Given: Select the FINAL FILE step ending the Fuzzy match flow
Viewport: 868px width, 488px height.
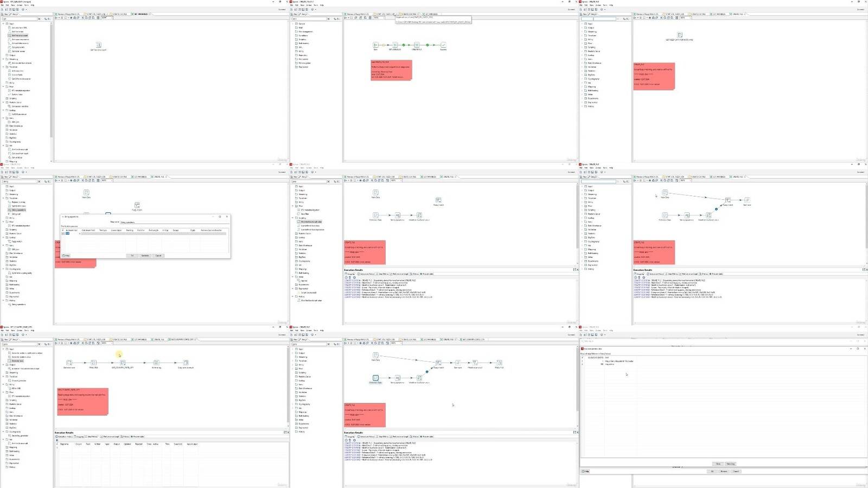Looking at the screenshot, I should coord(499,363).
